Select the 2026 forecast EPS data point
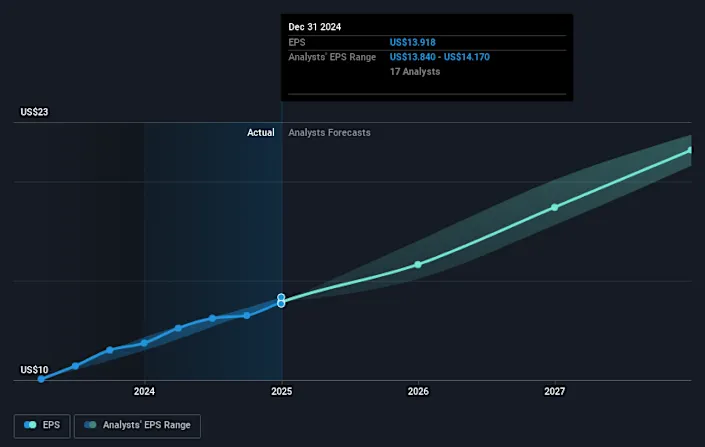 coord(418,264)
